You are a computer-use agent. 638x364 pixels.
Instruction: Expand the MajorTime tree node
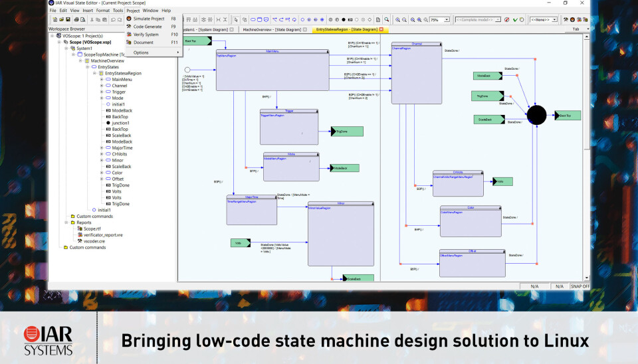(x=102, y=147)
